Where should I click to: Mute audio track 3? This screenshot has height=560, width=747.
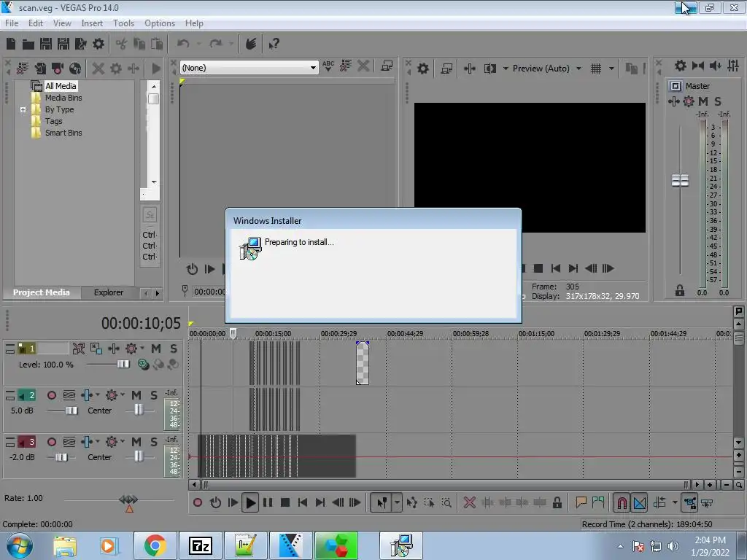136,442
